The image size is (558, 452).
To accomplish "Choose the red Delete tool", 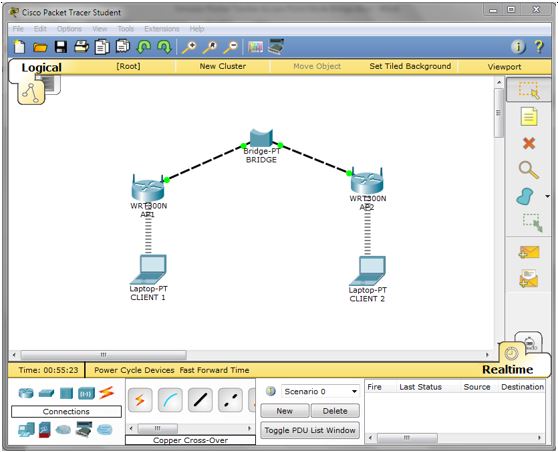I will (529, 143).
